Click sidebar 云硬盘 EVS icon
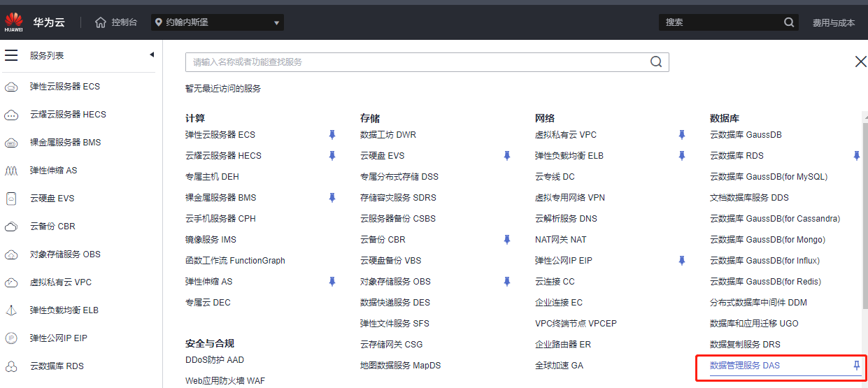This screenshot has height=388, width=868. 11,199
